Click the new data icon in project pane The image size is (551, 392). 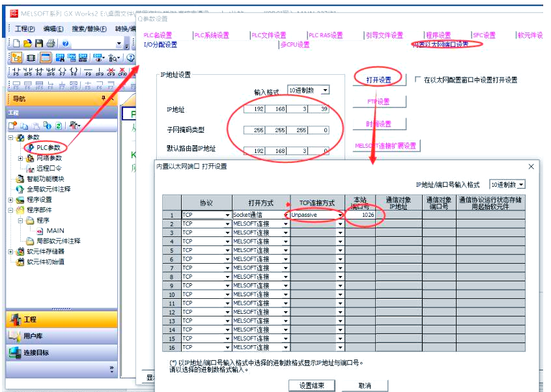pos(12,126)
